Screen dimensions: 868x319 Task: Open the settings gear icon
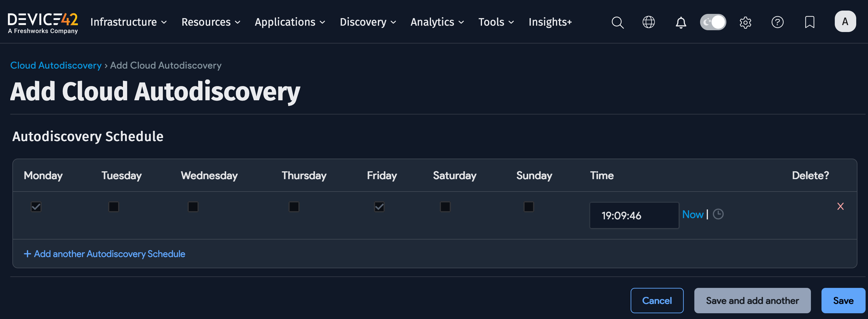coord(745,22)
